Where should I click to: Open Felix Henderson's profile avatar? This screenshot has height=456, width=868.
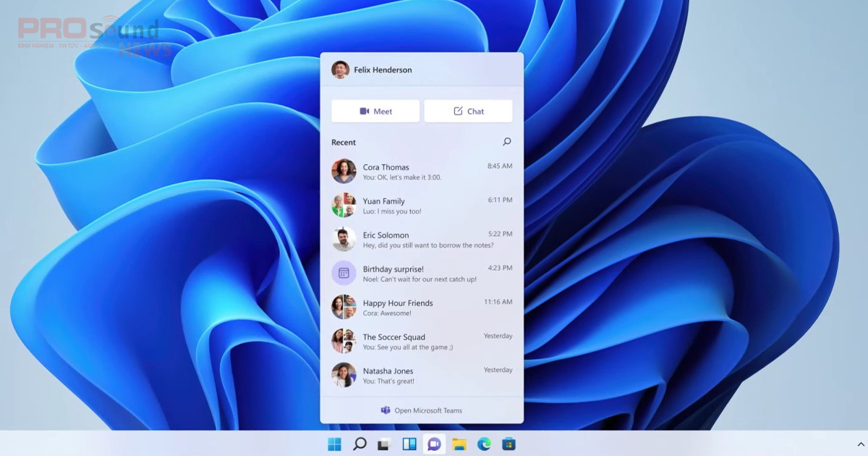(x=340, y=69)
